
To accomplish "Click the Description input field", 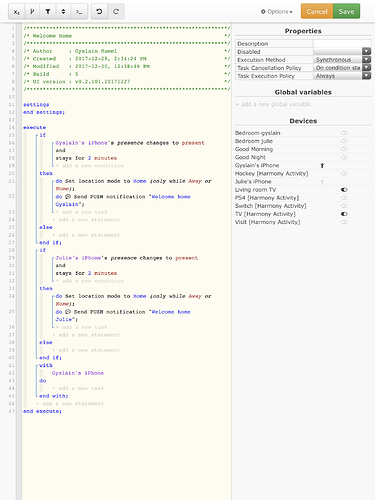I will pyautogui.click(x=342, y=43).
